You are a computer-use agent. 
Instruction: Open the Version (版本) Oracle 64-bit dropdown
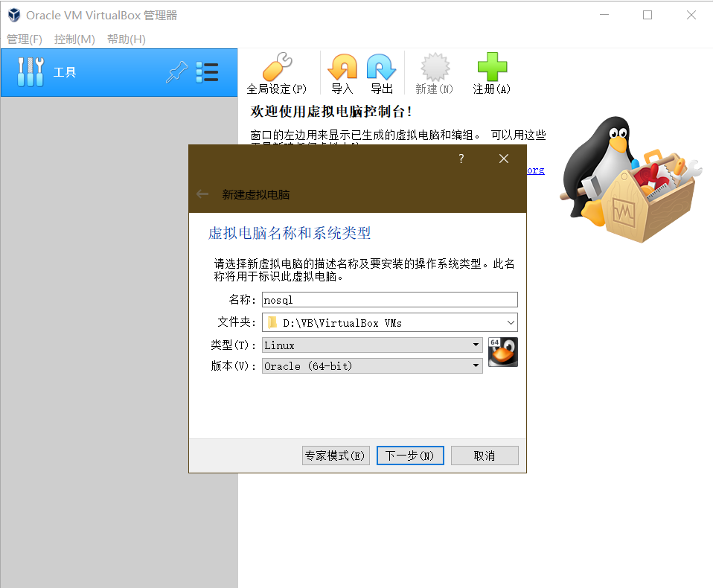372,366
